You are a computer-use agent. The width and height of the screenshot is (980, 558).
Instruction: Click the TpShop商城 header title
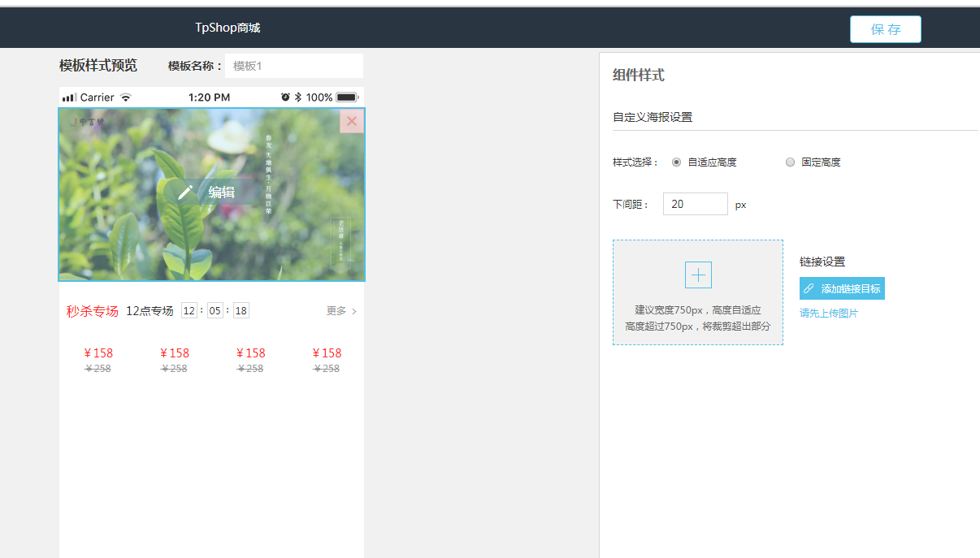[228, 28]
